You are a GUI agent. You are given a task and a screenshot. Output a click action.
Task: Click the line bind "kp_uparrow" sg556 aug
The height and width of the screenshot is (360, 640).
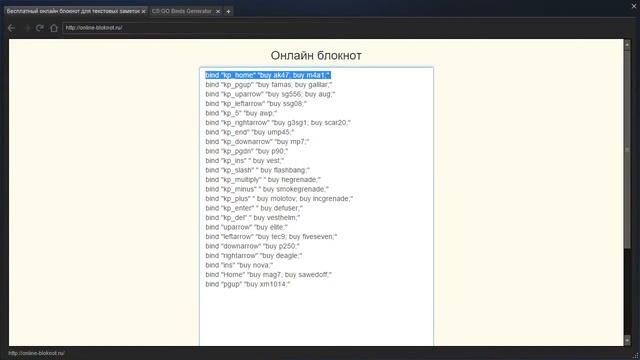(x=270, y=94)
